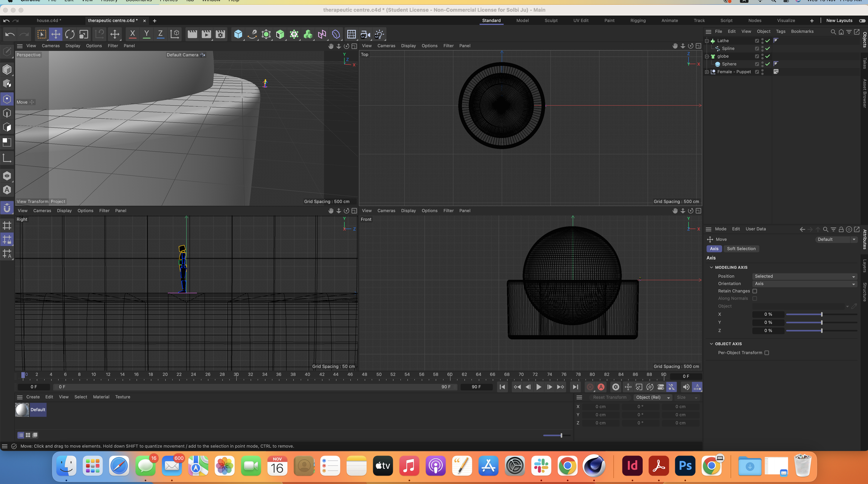Open Cameras menu in Perspective viewport

coord(51,46)
